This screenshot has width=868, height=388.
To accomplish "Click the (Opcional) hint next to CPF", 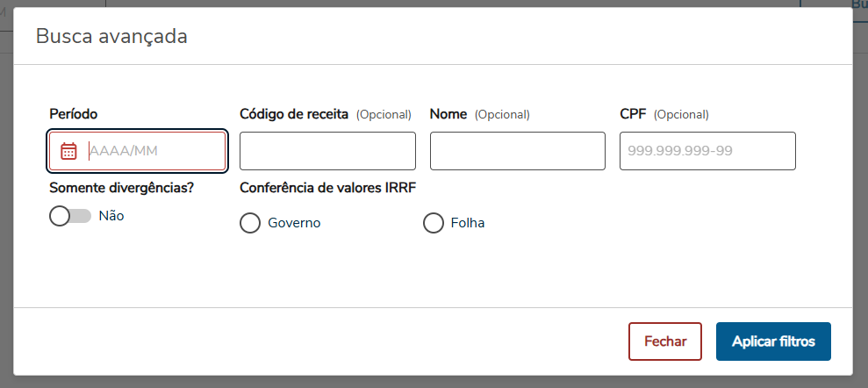I will point(681,114).
